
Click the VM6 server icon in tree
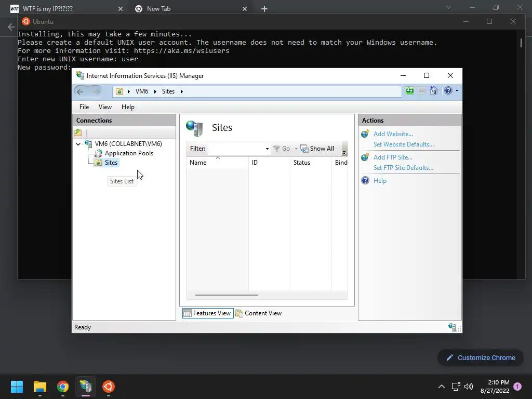[x=88, y=144]
